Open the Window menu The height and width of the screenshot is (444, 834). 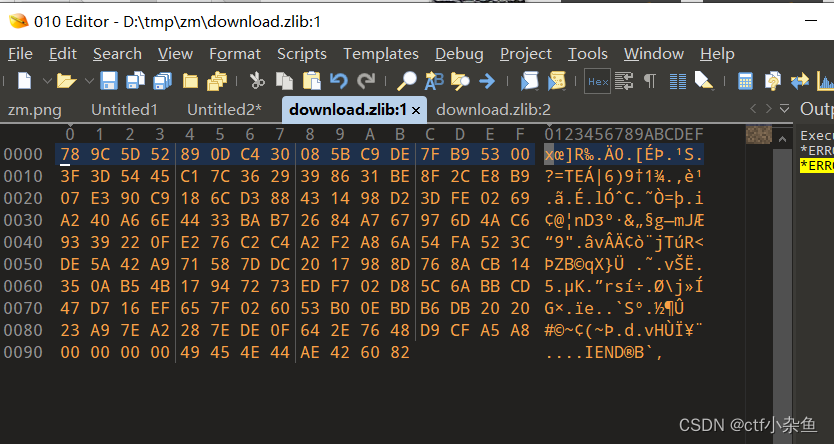[654, 54]
